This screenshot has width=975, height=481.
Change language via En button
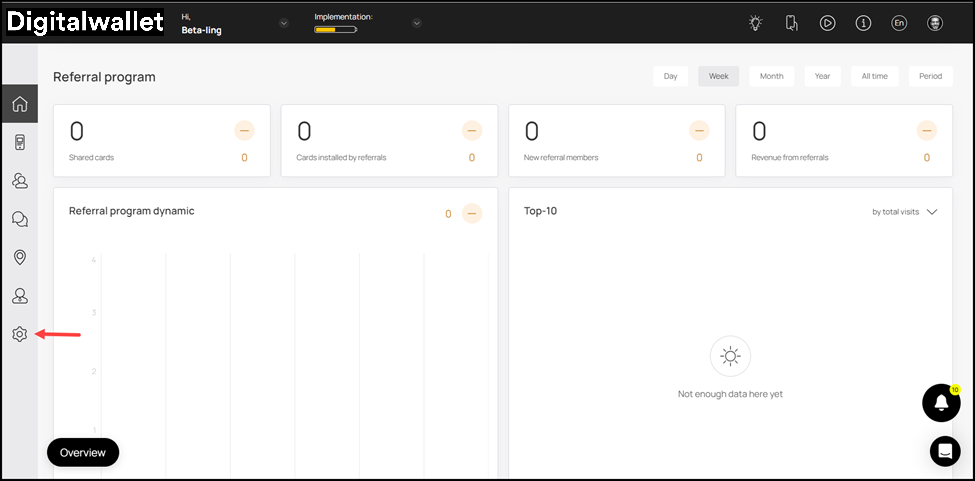[x=899, y=24]
